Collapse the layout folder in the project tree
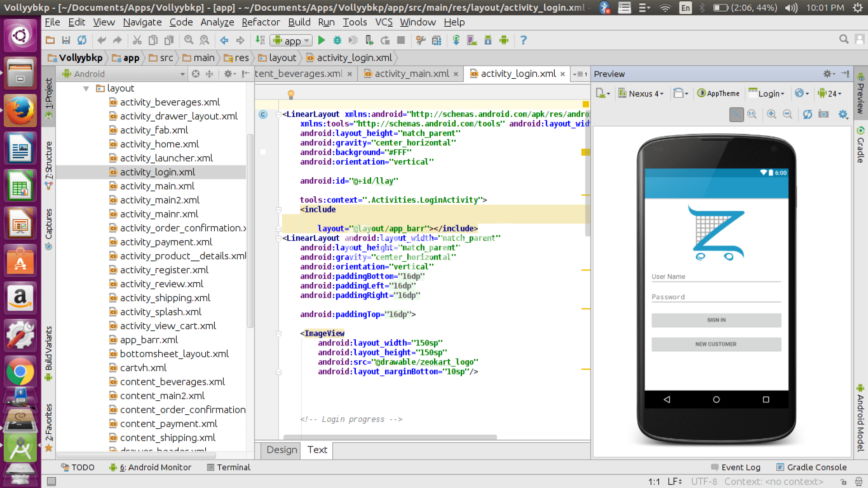This screenshot has width=868, height=488. pyautogui.click(x=86, y=89)
